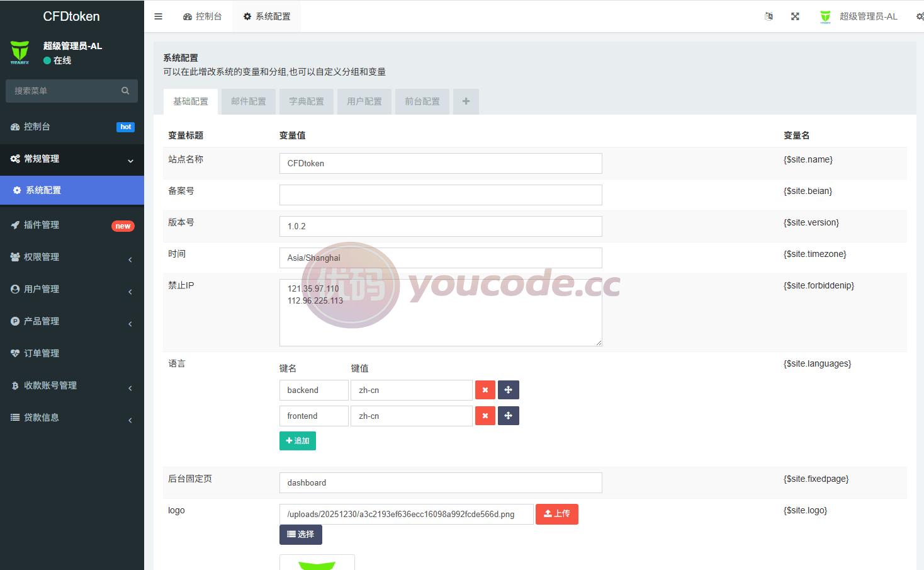Open 订单管理 in the sidebar

tap(72, 353)
